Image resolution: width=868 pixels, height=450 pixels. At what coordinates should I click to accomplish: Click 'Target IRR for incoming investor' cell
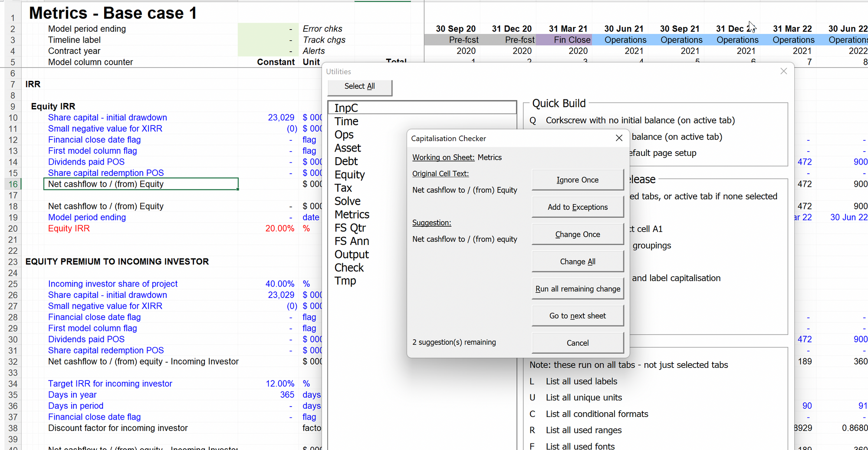(x=110, y=384)
